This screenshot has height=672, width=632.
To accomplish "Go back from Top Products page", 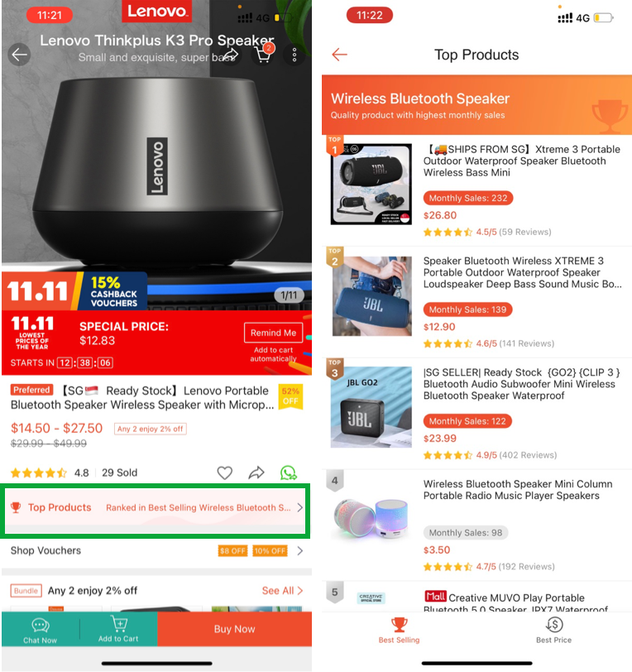I will [x=339, y=55].
